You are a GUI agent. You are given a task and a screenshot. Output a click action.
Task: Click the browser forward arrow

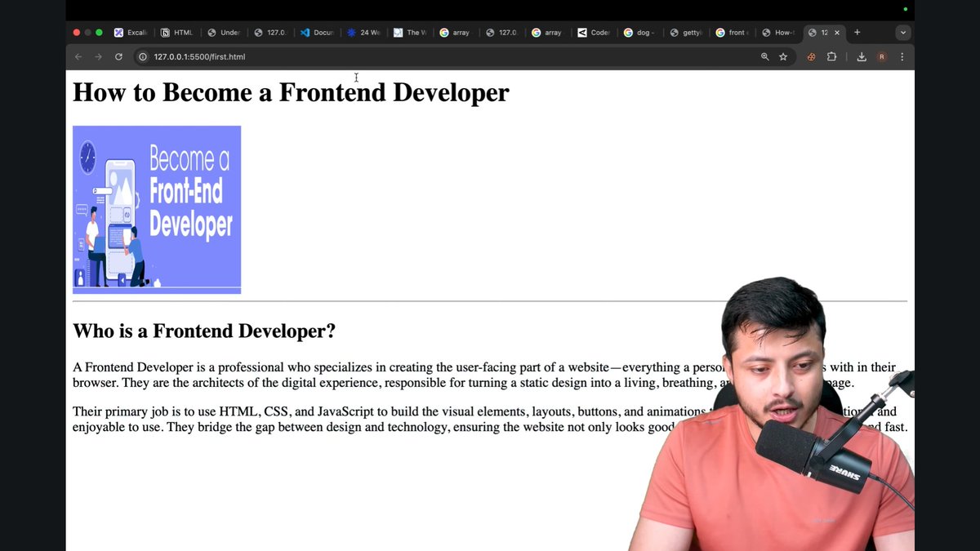(98, 56)
